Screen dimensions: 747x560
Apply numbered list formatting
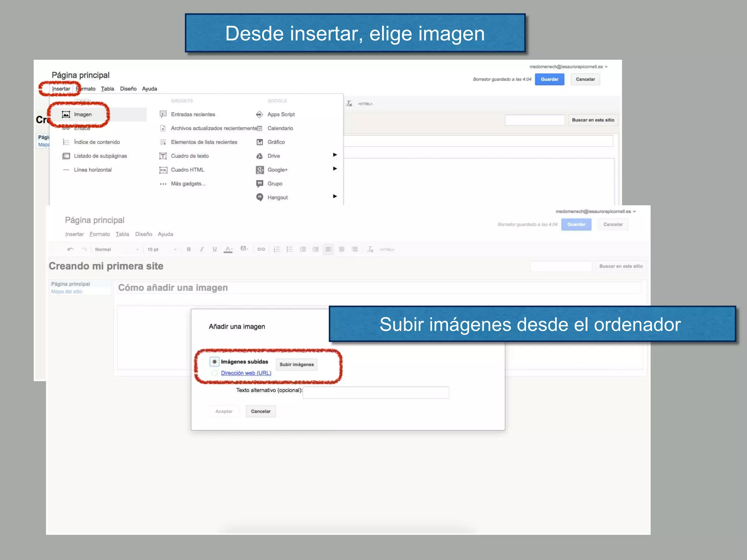[x=277, y=249]
